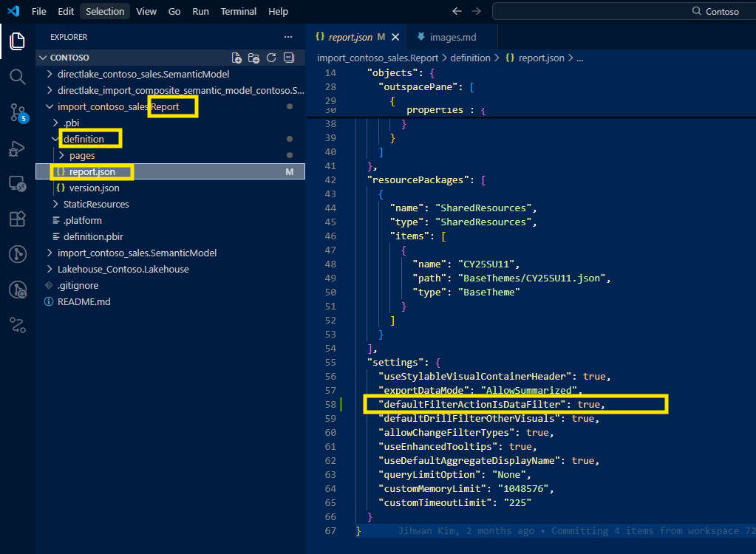Open the activity bar icon below Extensions
The width and height of the screenshot is (756, 554).
coord(17,254)
